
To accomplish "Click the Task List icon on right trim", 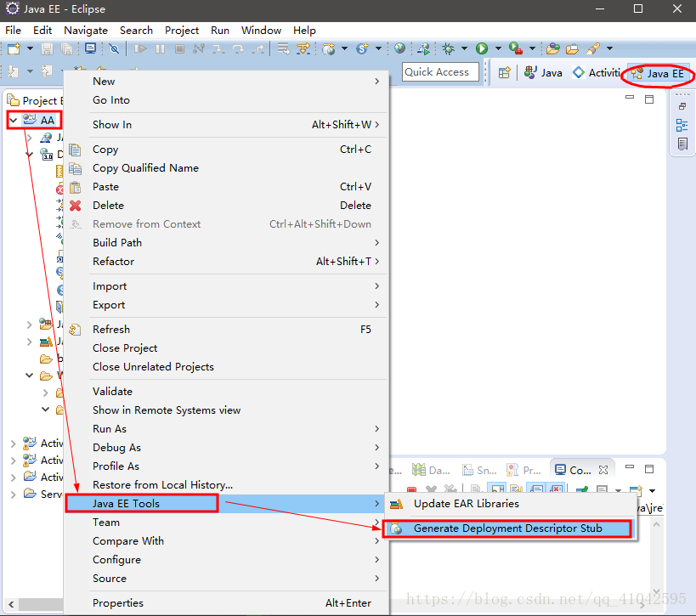I will 682,144.
